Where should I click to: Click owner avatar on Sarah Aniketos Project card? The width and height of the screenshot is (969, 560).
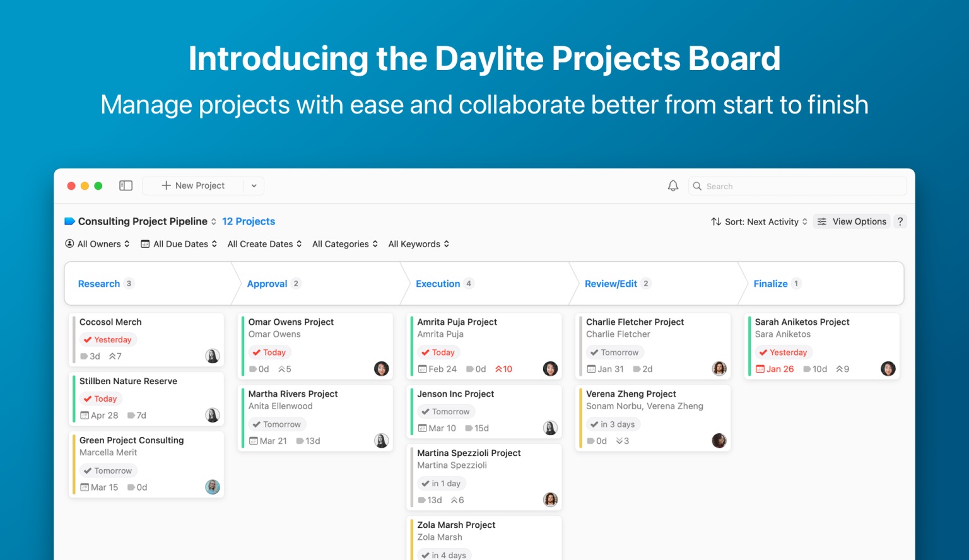888,369
